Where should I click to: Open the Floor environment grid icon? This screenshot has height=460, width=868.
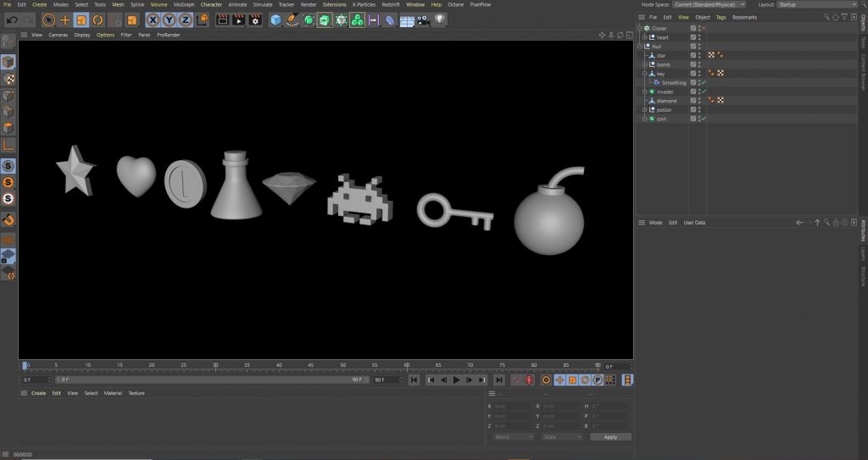407,20
